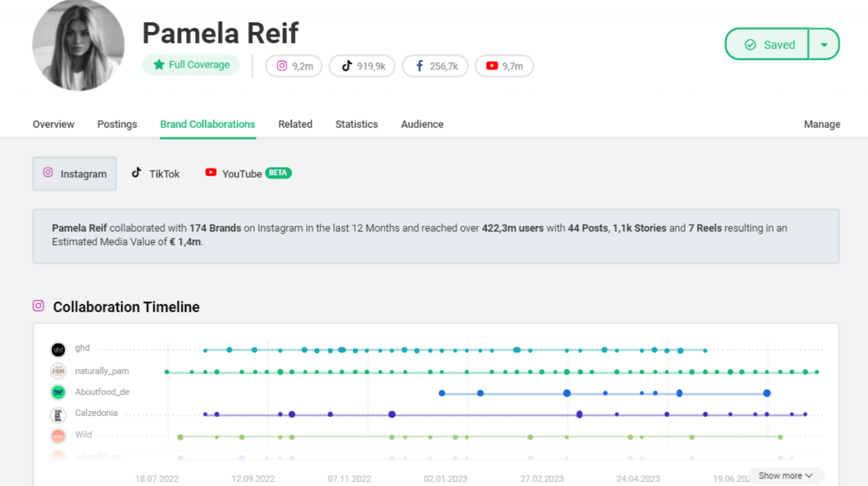868x486 pixels.
Task: Click the green star Full Coverage badge
Action: 191,65
